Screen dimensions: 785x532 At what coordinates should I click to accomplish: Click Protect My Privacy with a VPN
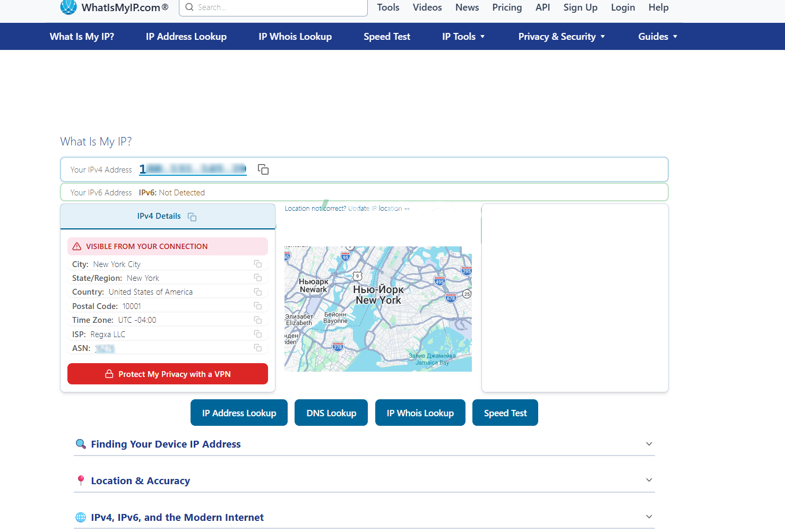168,374
